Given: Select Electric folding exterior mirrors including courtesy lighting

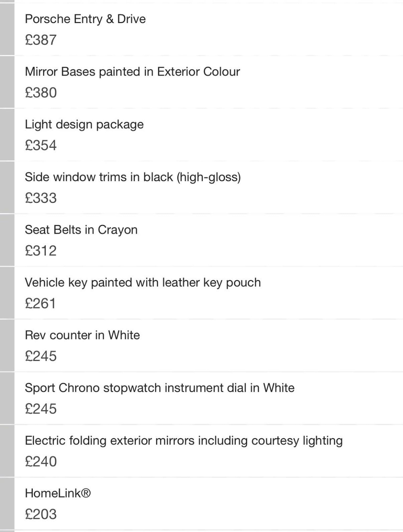Looking at the screenshot, I should pyautogui.click(x=183, y=441).
